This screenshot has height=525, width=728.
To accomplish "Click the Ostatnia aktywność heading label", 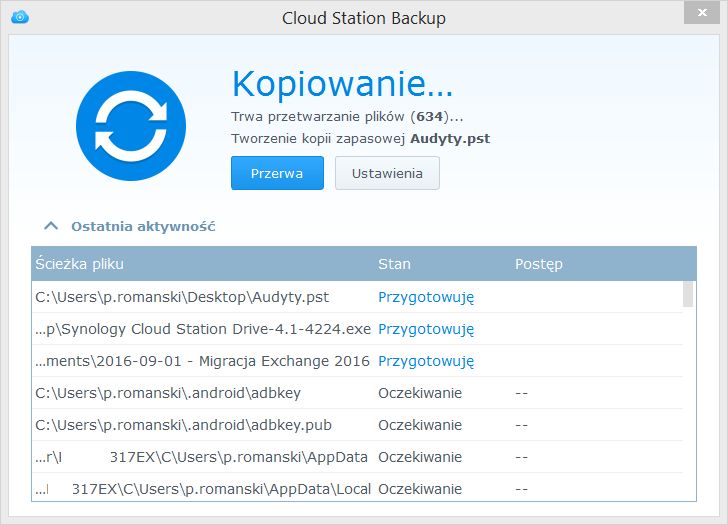I will [x=143, y=227].
